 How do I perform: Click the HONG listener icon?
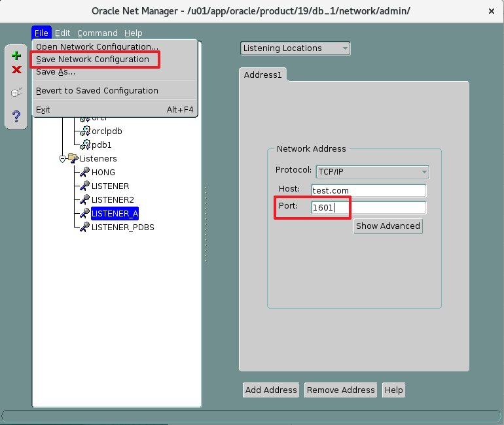85,172
